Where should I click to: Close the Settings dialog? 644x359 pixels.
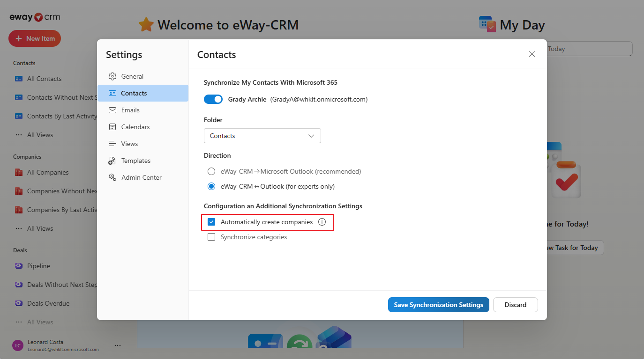click(532, 54)
